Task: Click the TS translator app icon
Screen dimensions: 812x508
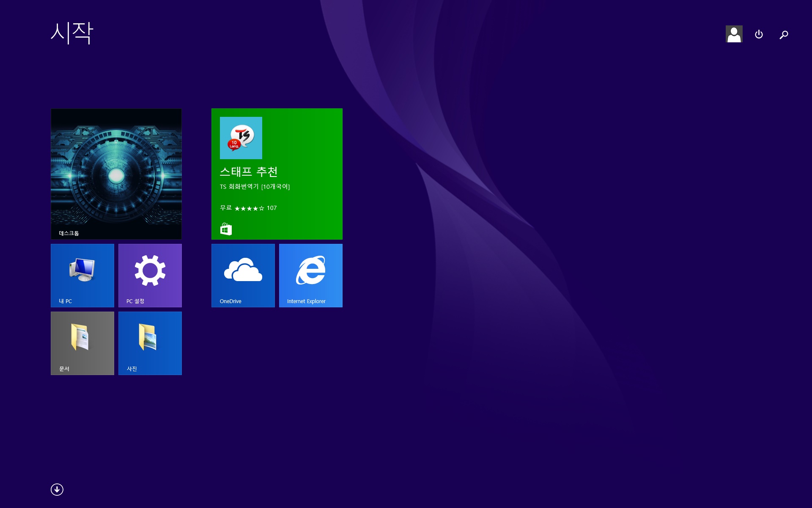Action: (241, 138)
